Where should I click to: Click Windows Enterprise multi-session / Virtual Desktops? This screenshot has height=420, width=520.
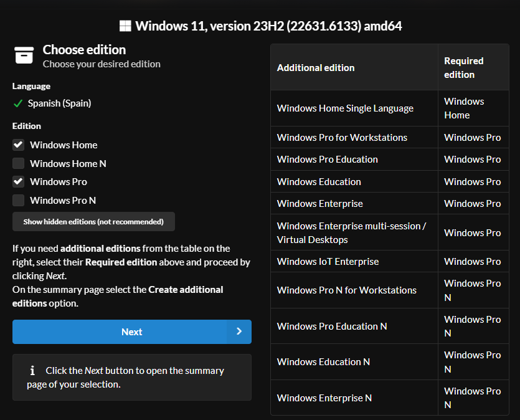[x=351, y=232]
